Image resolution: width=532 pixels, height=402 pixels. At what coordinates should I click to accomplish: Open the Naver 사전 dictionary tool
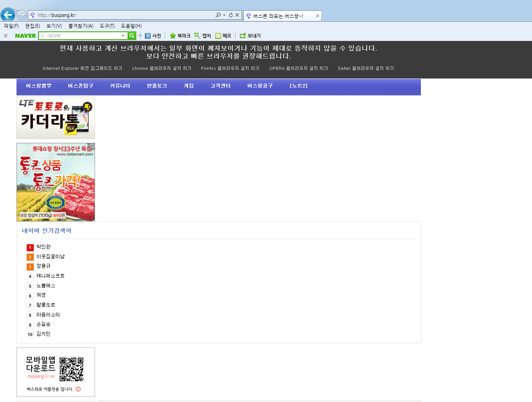point(153,36)
